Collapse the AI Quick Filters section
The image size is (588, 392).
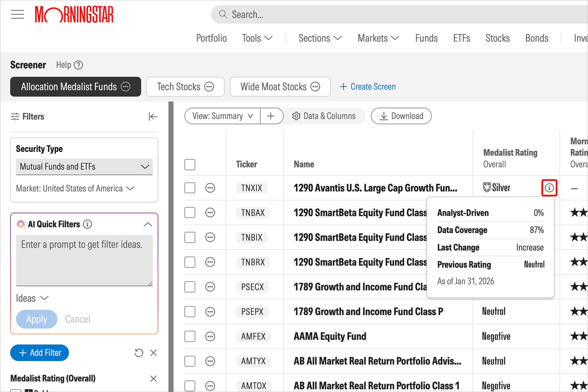click(148, 225)
